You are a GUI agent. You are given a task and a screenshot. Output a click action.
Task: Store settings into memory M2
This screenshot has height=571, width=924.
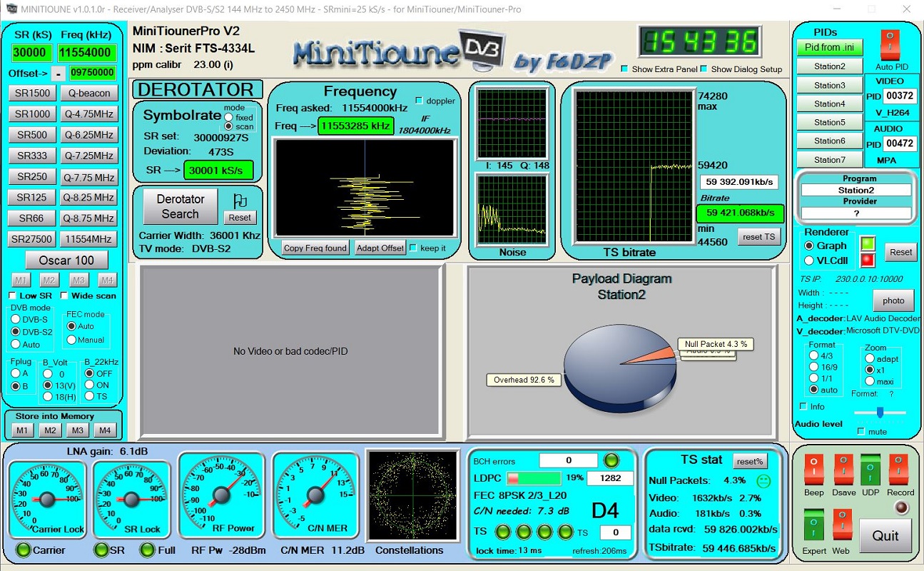(49, 430)
